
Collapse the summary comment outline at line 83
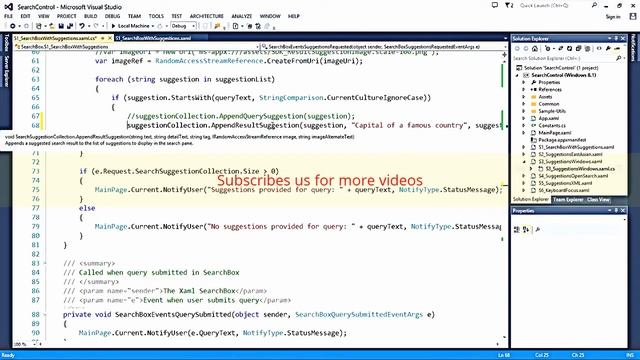tap(45, 263)
